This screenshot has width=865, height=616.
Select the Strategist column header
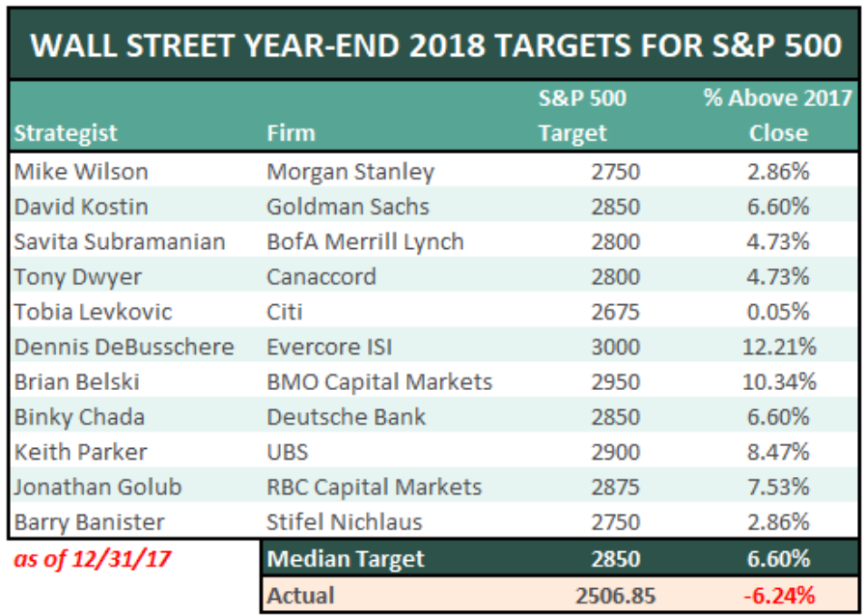[66, 133]
